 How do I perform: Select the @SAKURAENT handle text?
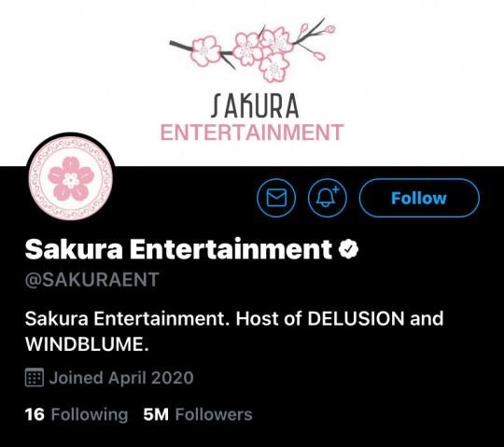pos(91,279)
